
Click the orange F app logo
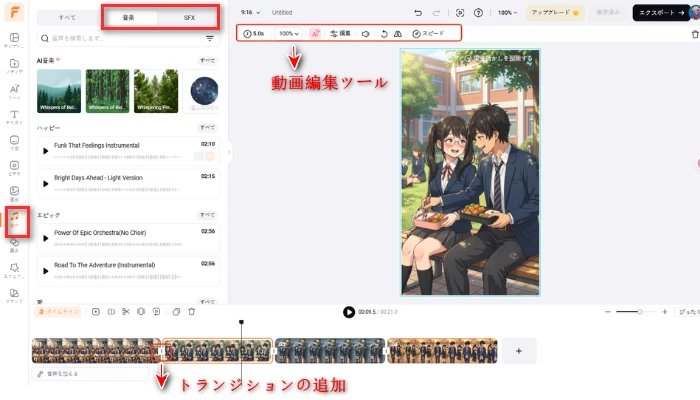coord(14,12)
